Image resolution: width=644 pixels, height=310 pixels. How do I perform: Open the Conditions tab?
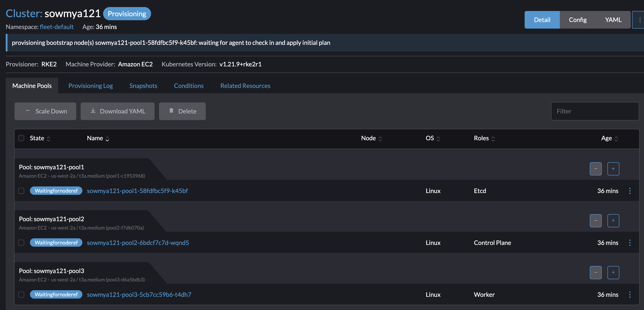(x=189, y=86)
